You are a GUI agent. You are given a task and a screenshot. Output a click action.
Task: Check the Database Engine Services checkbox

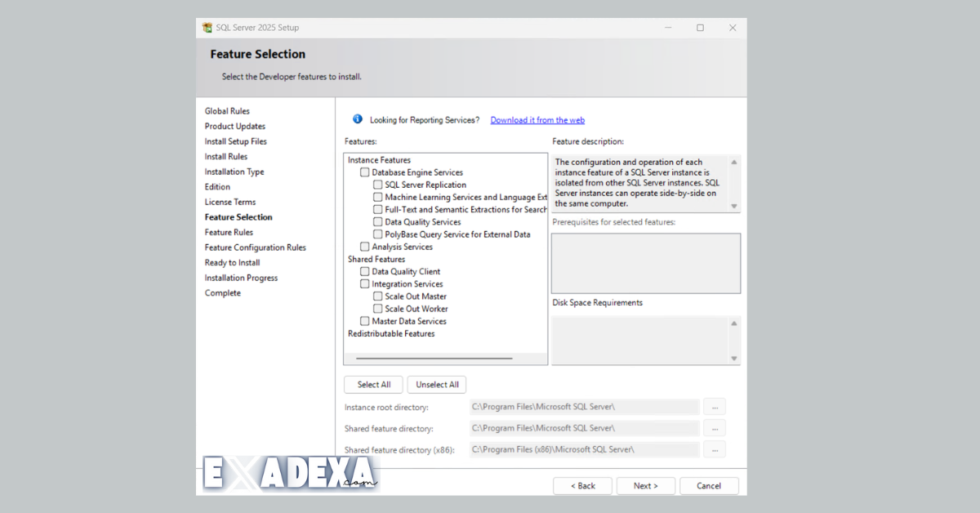click(x=364, y=172)
